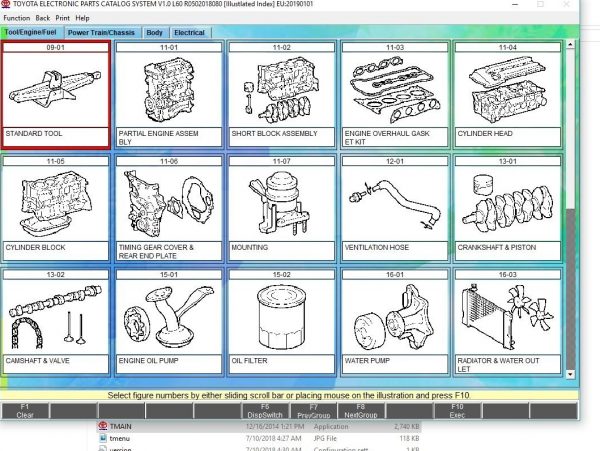Click the figure code 13-01 label

tap(508, 161)
